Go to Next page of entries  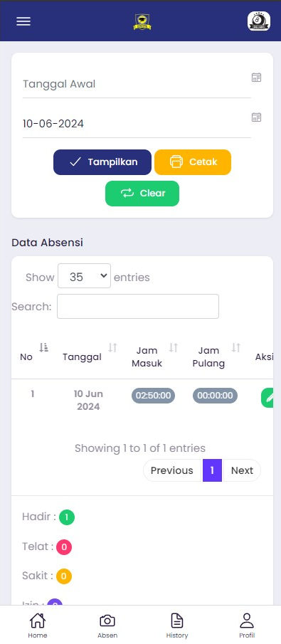coord(242,470)
